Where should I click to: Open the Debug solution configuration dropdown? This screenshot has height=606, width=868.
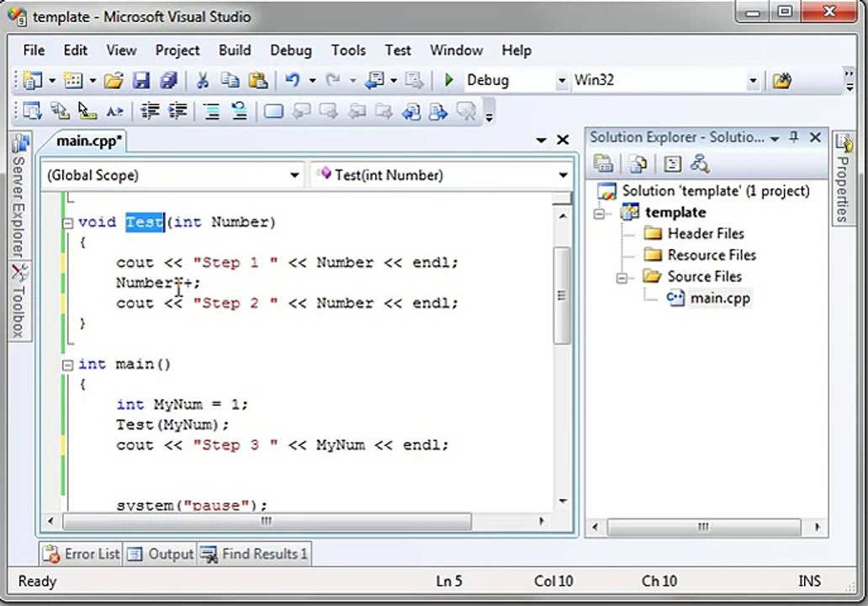coord(562,81)
